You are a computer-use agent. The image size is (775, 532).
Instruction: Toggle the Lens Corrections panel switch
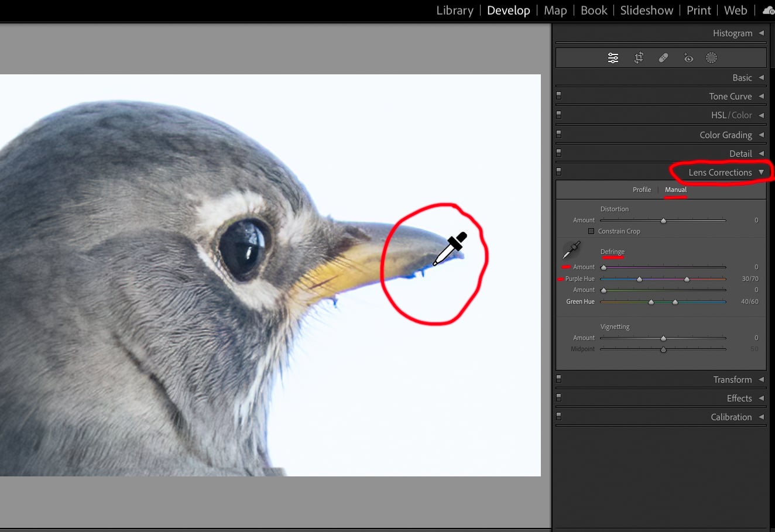pyautogui.click(x=558, y=170)
